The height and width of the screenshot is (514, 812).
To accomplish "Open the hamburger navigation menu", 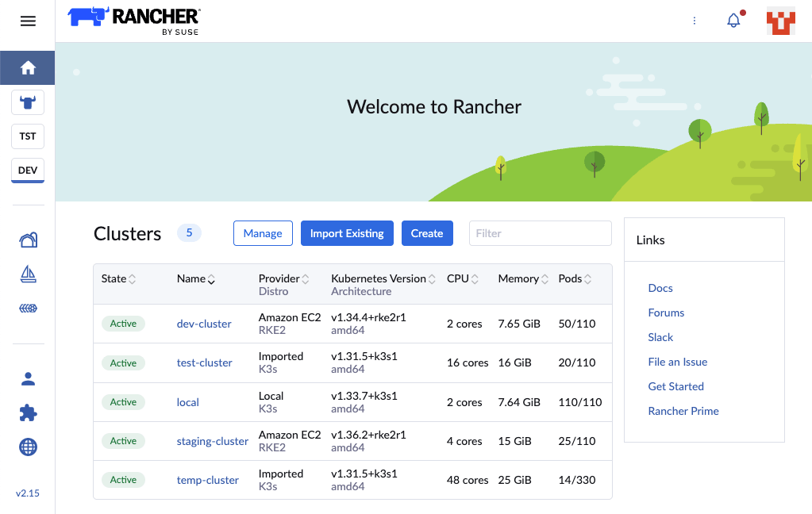I will coord(28,21).
